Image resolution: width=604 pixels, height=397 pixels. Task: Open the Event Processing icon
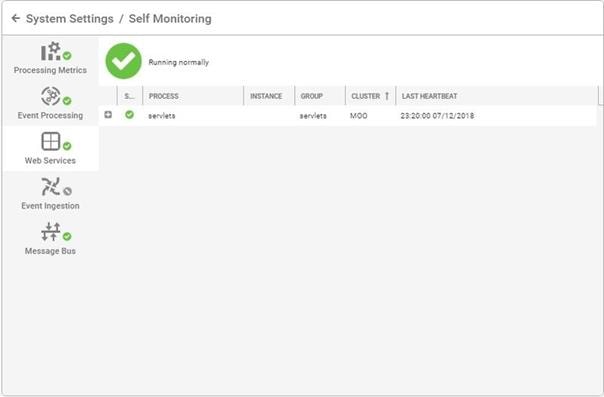click(x=50, y=96)
